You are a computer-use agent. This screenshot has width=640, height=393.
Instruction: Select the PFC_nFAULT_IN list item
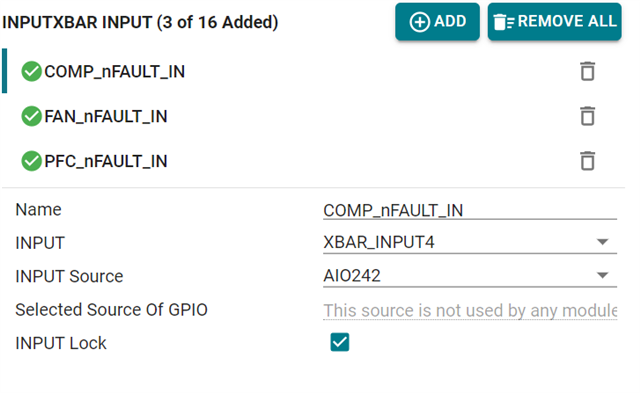[x=313, y=161]
